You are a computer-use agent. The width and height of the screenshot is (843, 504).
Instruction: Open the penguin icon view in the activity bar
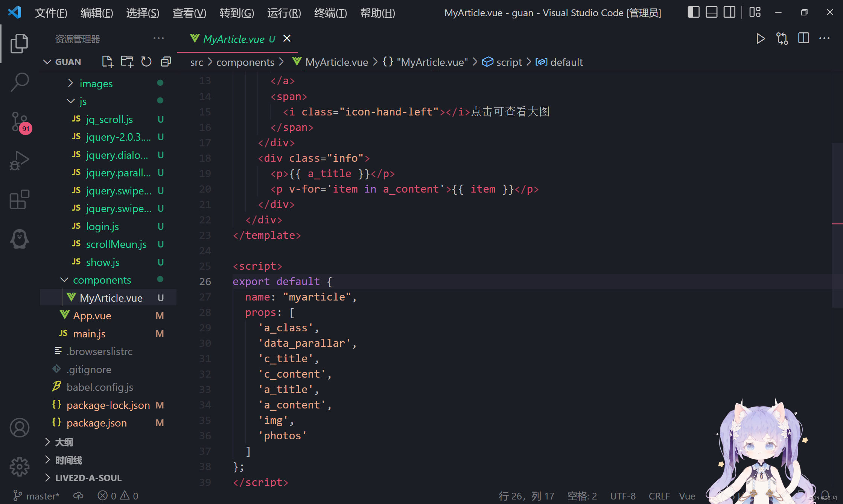tap(19, 238)
